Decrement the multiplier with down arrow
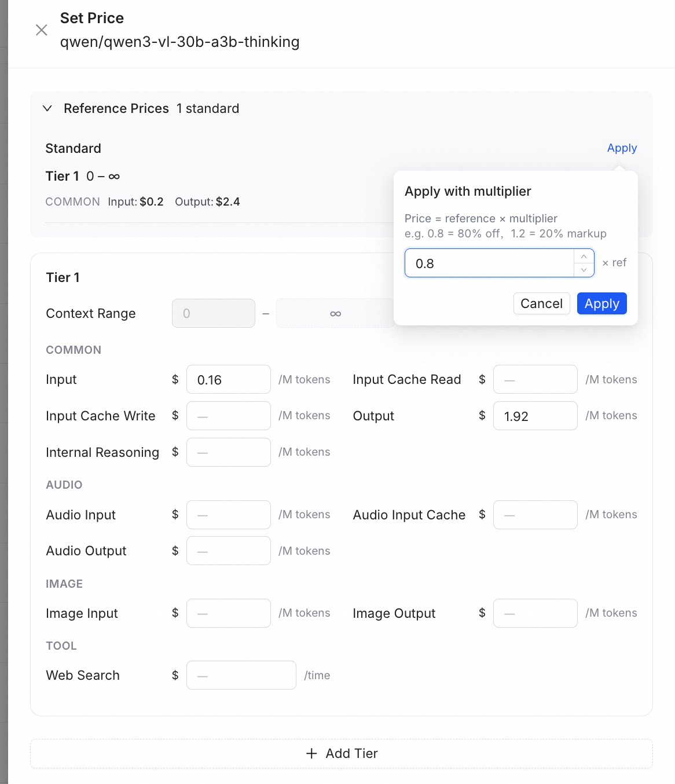Viewport: 675px width, 784px height. point(584,270)
